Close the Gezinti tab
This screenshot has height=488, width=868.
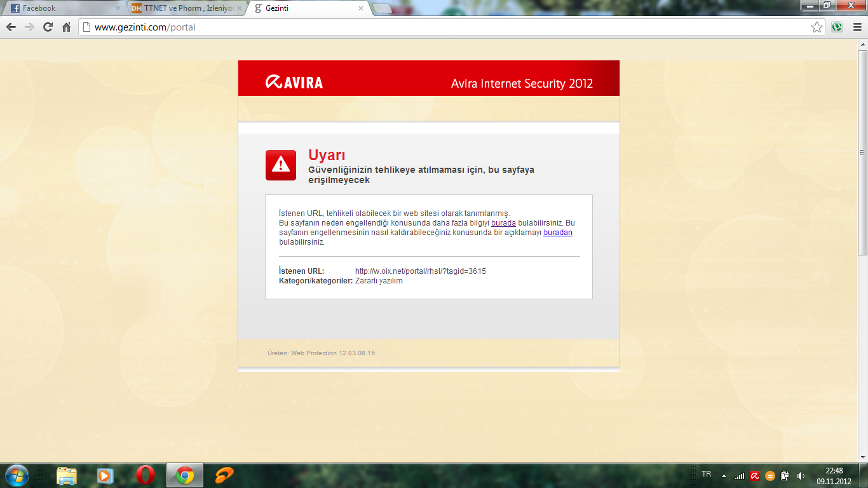coord(361,8)
